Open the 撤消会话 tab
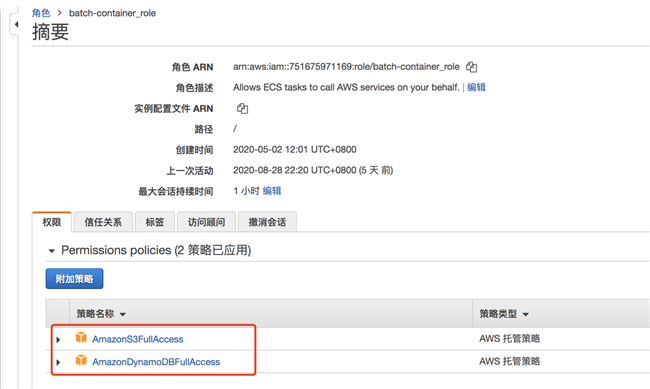The height and width of the screenshot is (389, 650). 267,222
